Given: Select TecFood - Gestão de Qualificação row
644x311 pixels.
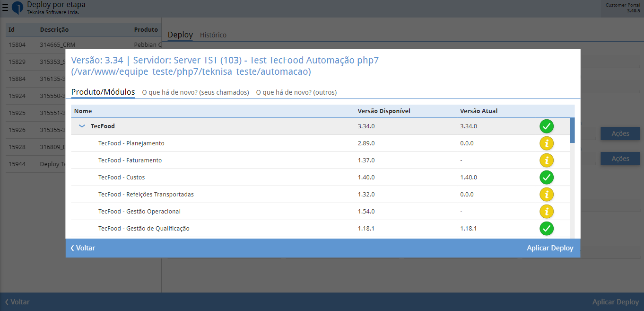Looking at the screenshot, I should (321, 229).
